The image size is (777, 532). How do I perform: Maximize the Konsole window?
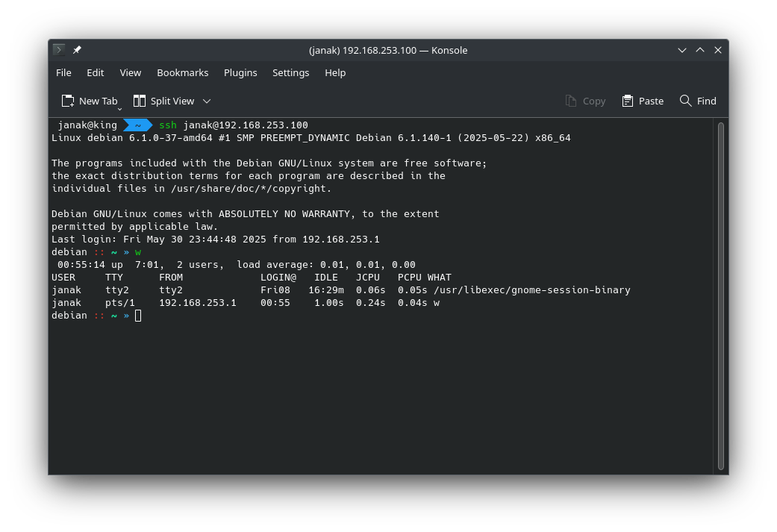[700, 50]
